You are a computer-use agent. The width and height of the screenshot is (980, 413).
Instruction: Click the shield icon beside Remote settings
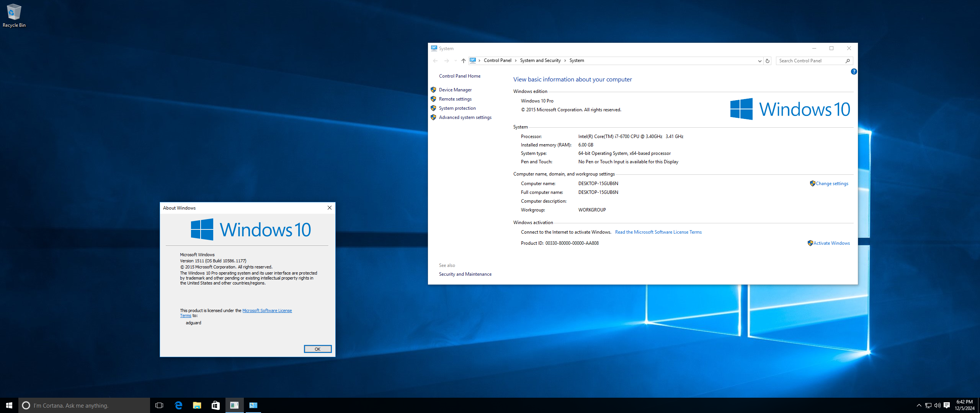click(x=433, y=99)
